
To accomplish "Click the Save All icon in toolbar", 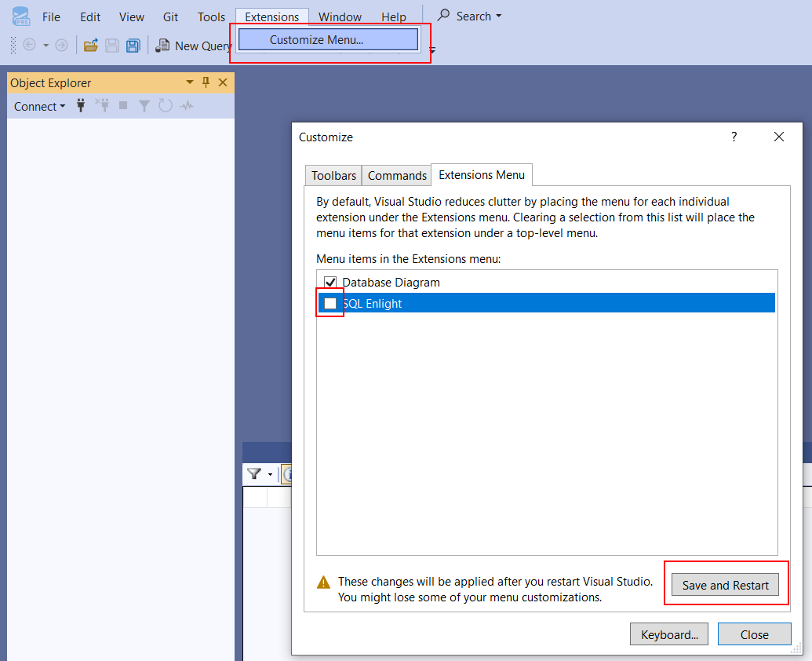I will (x=133, y=46).
